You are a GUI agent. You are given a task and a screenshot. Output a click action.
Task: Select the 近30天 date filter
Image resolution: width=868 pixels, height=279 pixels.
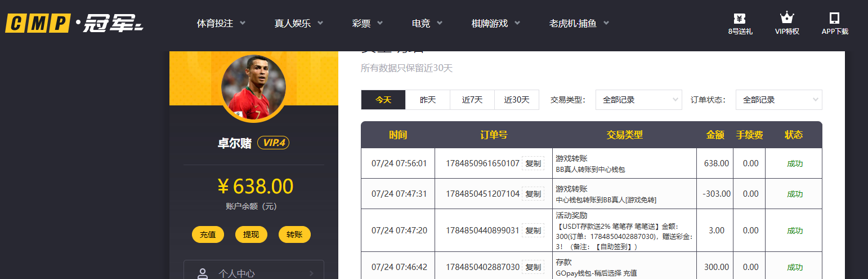[x=517, y=100]
